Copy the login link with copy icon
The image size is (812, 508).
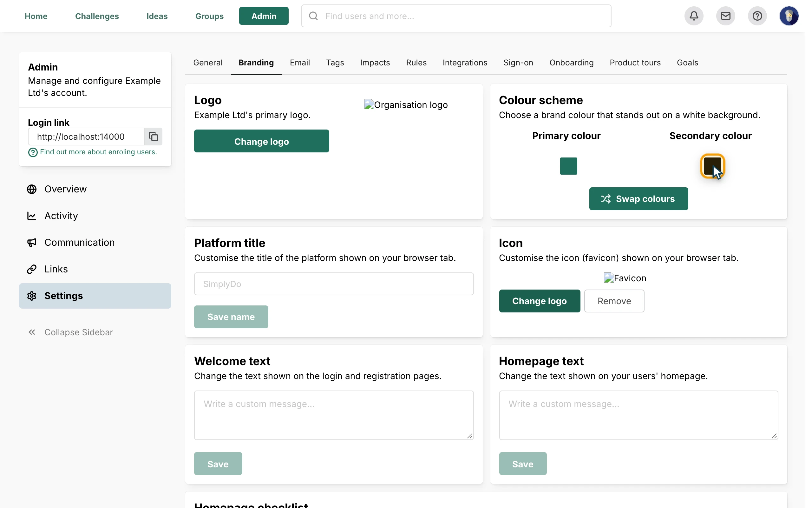[153, 137]
